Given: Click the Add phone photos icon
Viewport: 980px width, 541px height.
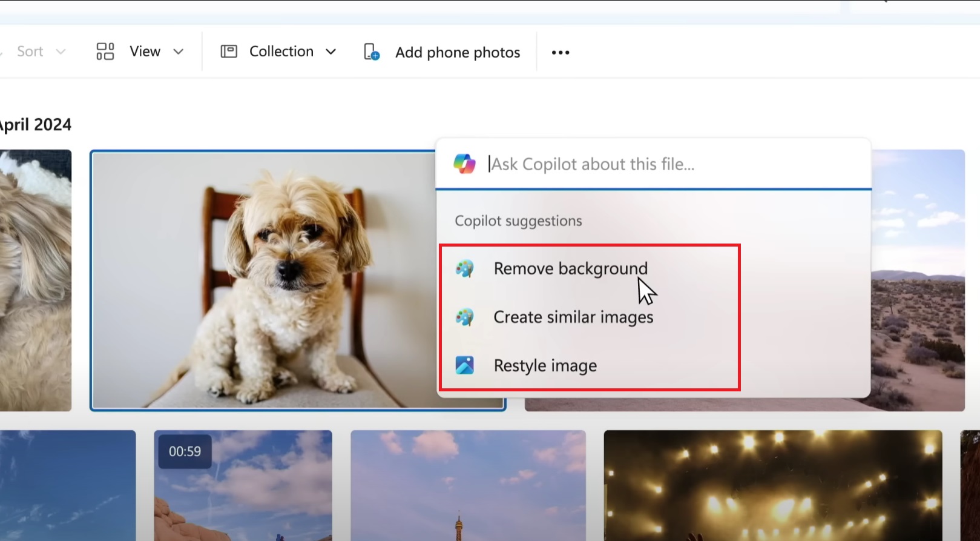Looking at the screenshot, I should 371,52.
